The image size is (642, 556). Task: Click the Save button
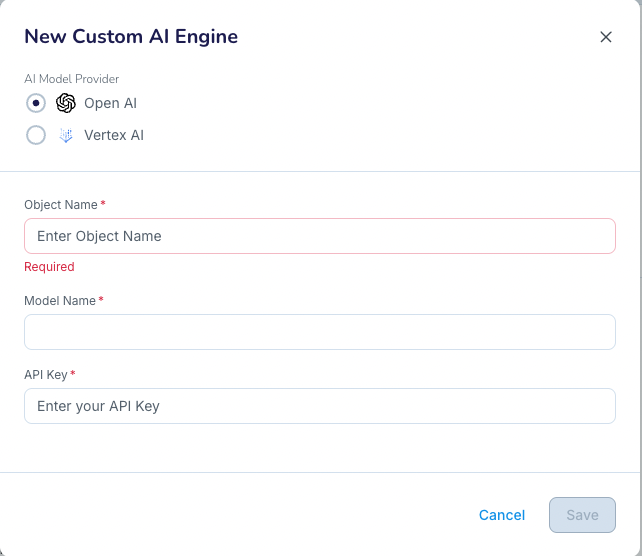[582, 515]
